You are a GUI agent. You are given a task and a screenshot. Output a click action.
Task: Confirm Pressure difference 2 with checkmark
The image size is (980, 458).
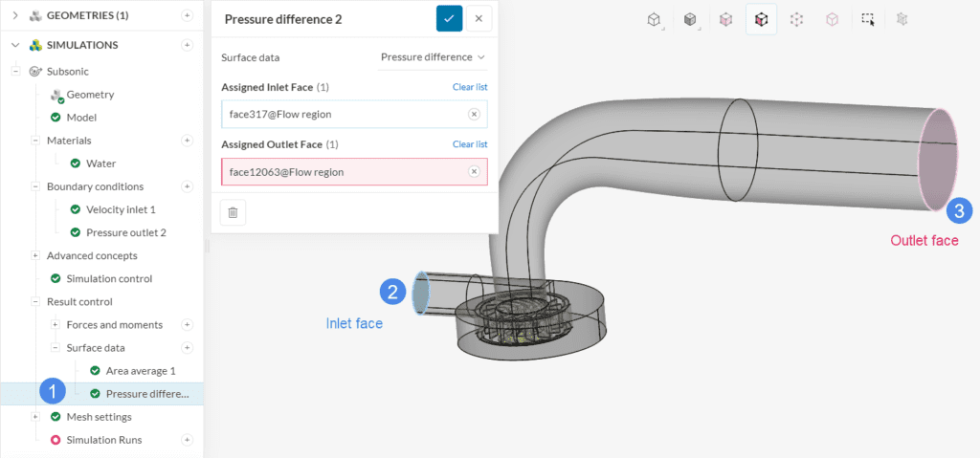[450, 19]
